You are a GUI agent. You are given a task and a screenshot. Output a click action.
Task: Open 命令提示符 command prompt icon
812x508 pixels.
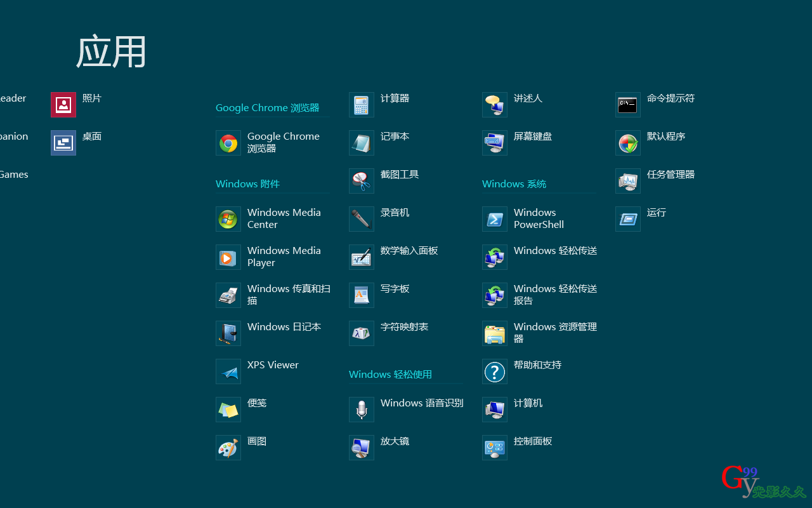[x=628, y=105]
